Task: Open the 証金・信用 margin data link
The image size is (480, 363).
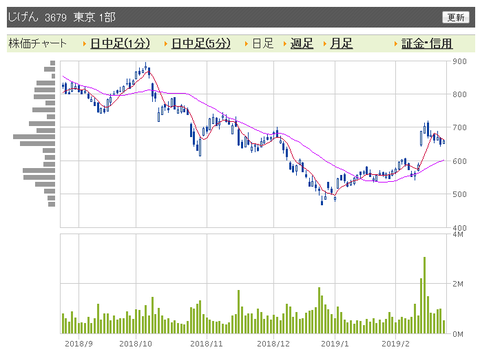Action: tap(427, 43)
